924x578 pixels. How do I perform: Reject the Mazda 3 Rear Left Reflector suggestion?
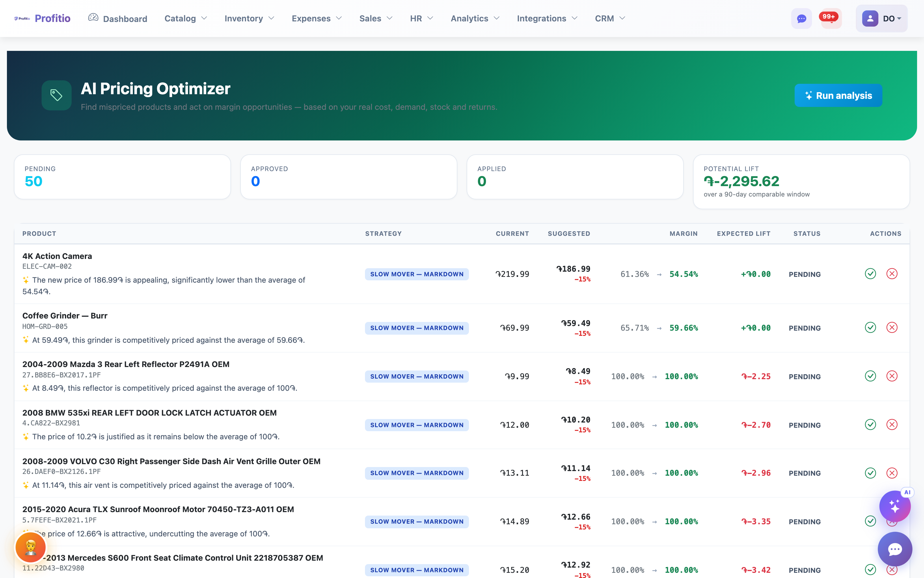click(892, 376)
